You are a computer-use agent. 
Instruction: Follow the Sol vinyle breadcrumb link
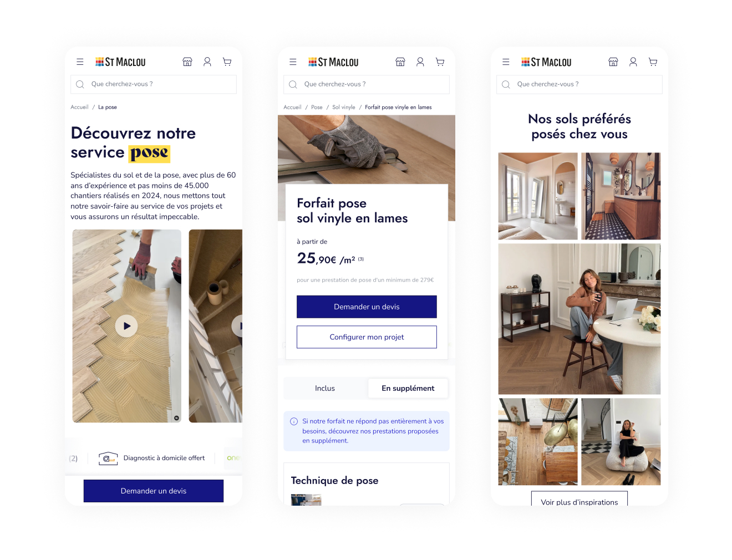pyautogui.click(x=344, y=108)
